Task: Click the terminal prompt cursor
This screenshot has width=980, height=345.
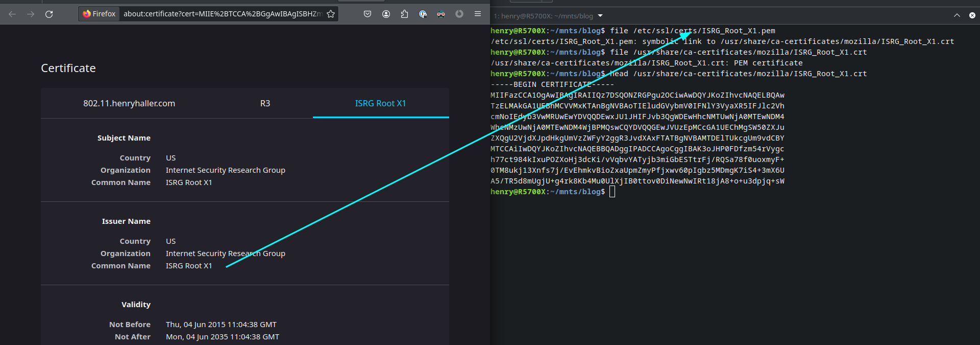Action: [612, 192]
